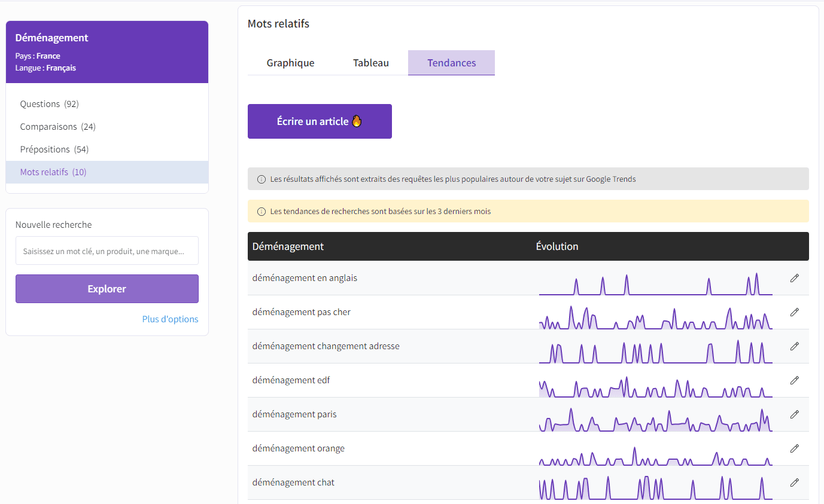Viewport: 824px width, 504px height.
Task: Click pencil icon for déménagement en anglais
Action: [x=794, y=278]
